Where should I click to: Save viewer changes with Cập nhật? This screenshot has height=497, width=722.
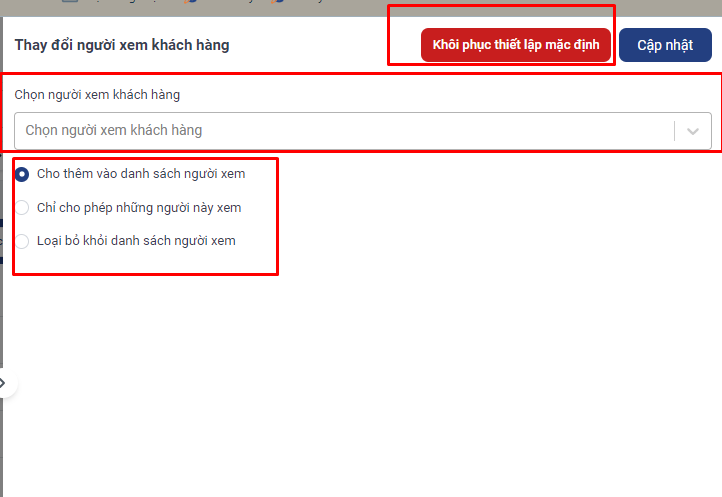664,46
